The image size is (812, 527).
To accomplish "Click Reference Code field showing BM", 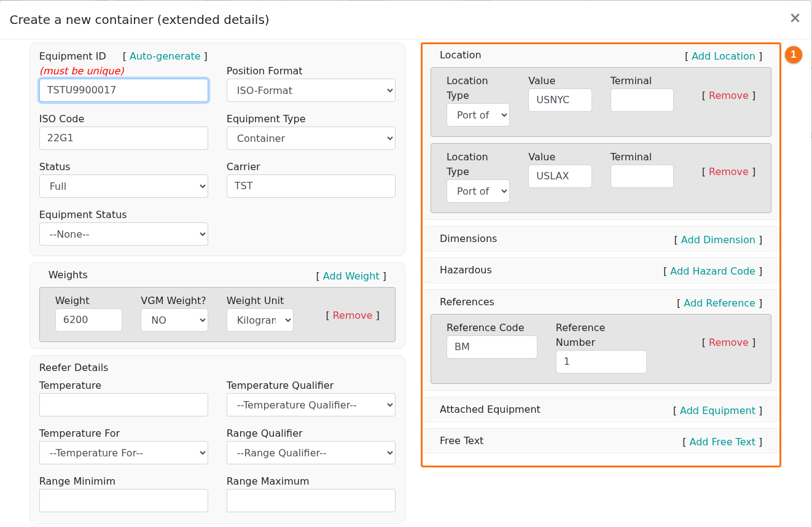I will 491,347.
